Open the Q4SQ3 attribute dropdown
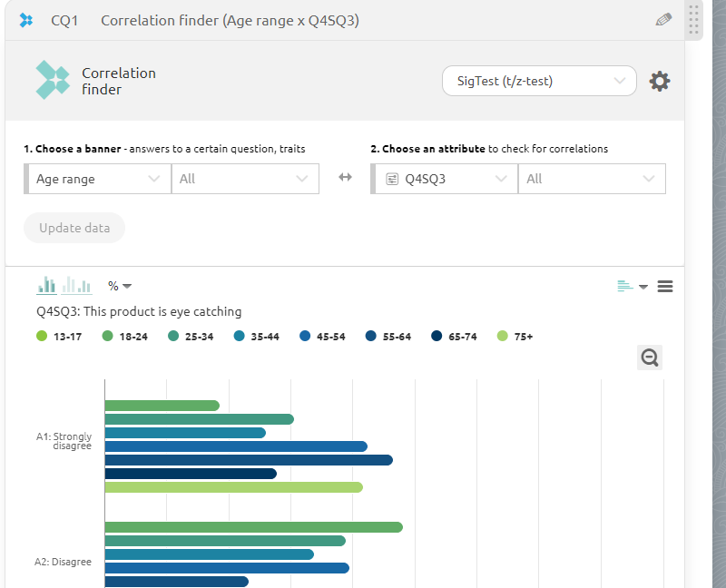This screenshot has width=726, height=588. click(445, 179)
